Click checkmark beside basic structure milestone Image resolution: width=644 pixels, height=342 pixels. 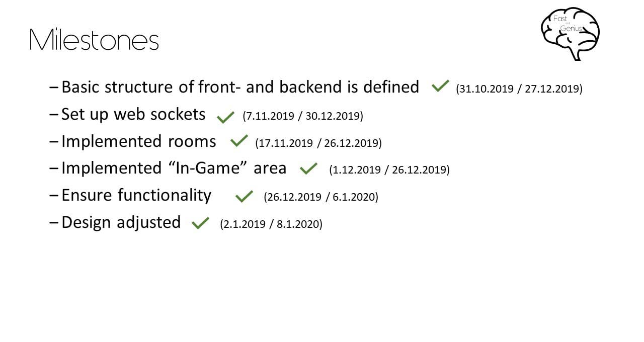point(440,87)
